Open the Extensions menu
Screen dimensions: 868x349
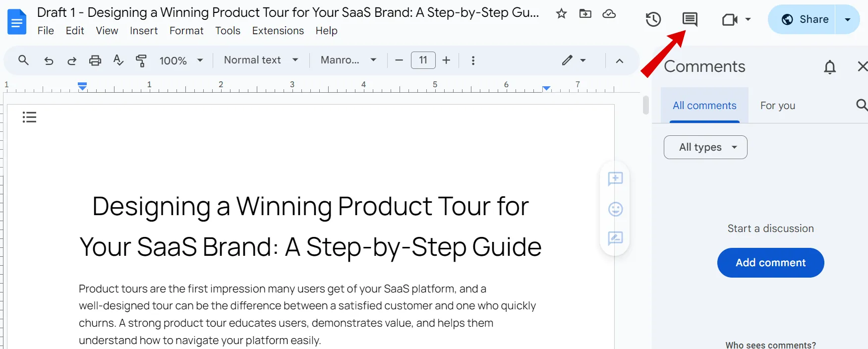coord(278,31)
